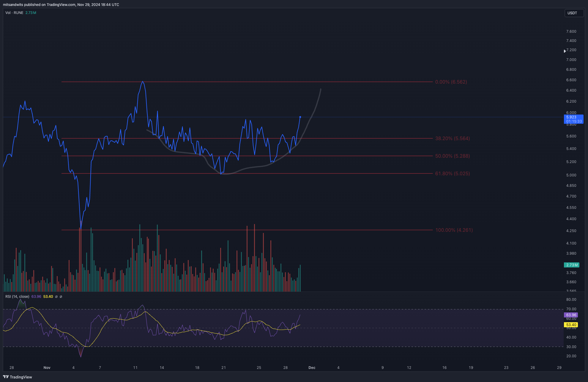This screenshot has height=382, width=588.
Task: Click the 18 date on the time axis
Action: coord(197,368)
